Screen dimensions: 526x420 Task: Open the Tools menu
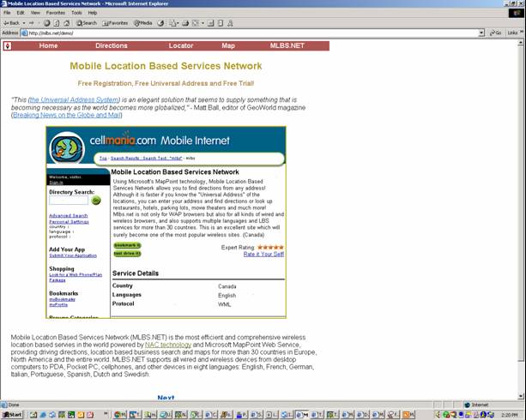click(76, 13)
